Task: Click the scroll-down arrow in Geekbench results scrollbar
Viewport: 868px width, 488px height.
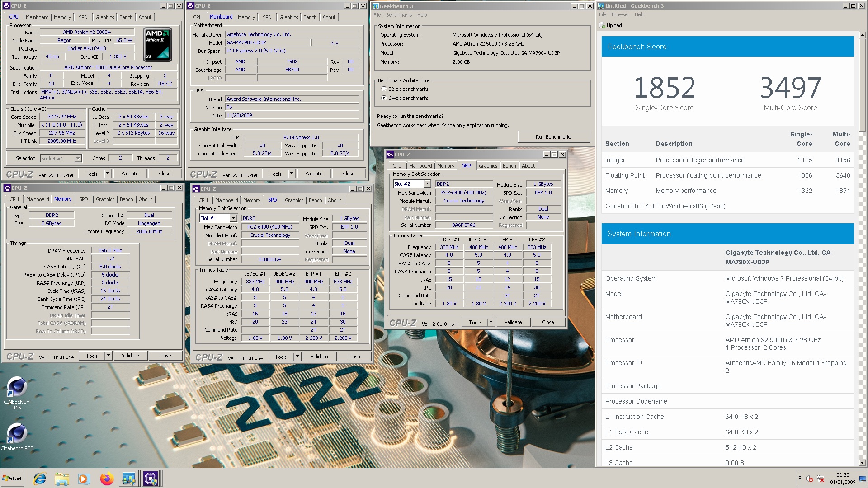Action: (x=863, y=463)
